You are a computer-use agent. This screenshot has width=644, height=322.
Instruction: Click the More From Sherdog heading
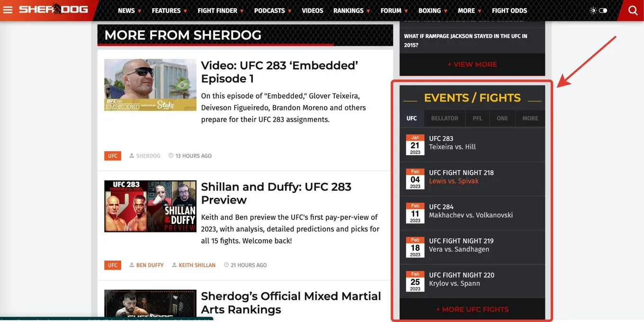[183, 35]
